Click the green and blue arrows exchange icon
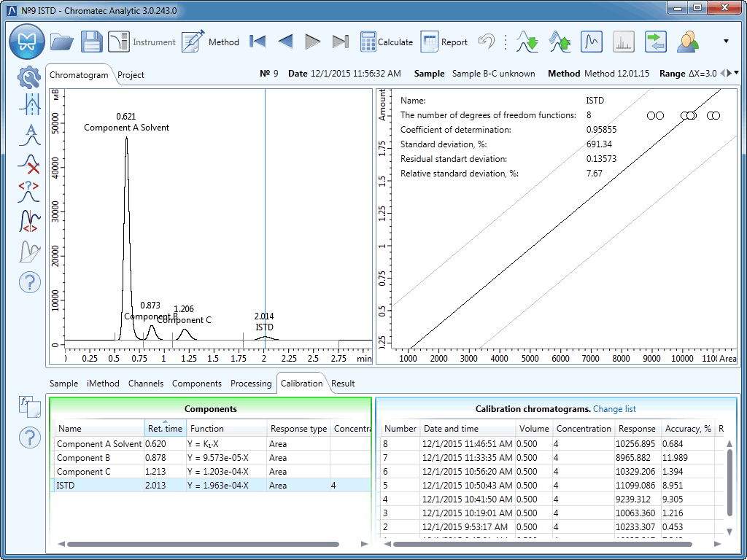The width and height of the screenshot is (747, 560). pyautogui.click(x=656, y=42)
